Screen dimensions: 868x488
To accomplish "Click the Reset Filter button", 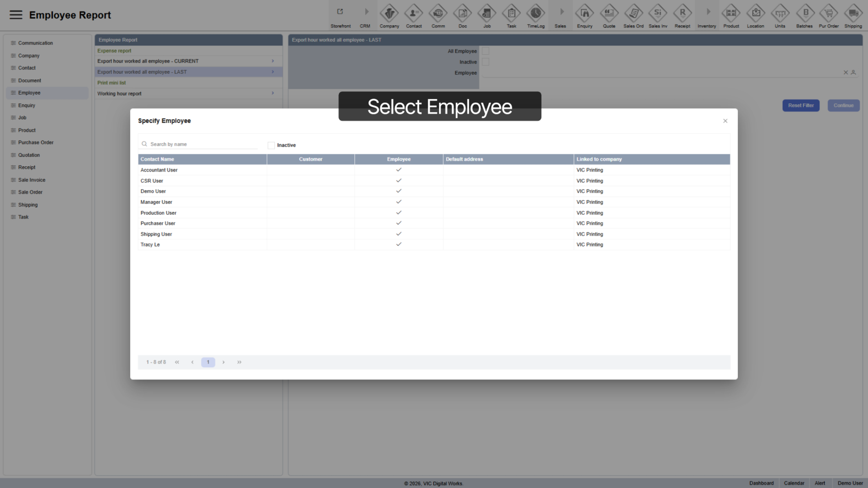I will click(800, 105).
